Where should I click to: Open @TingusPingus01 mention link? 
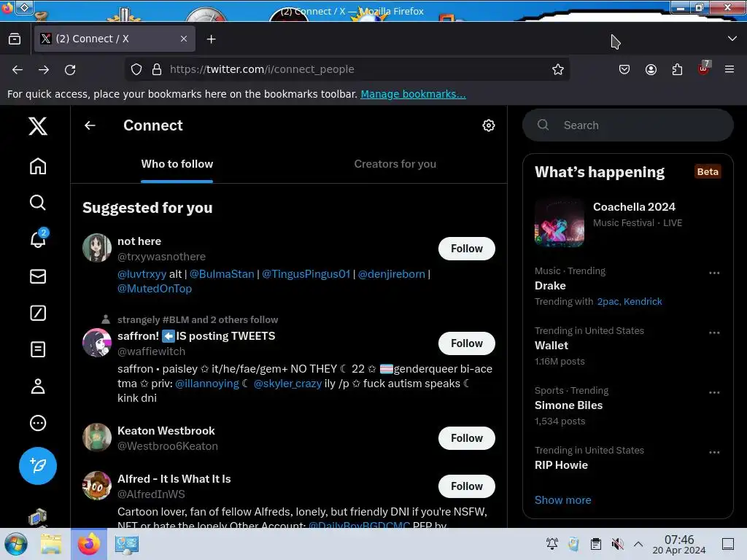tap(306, 274)
